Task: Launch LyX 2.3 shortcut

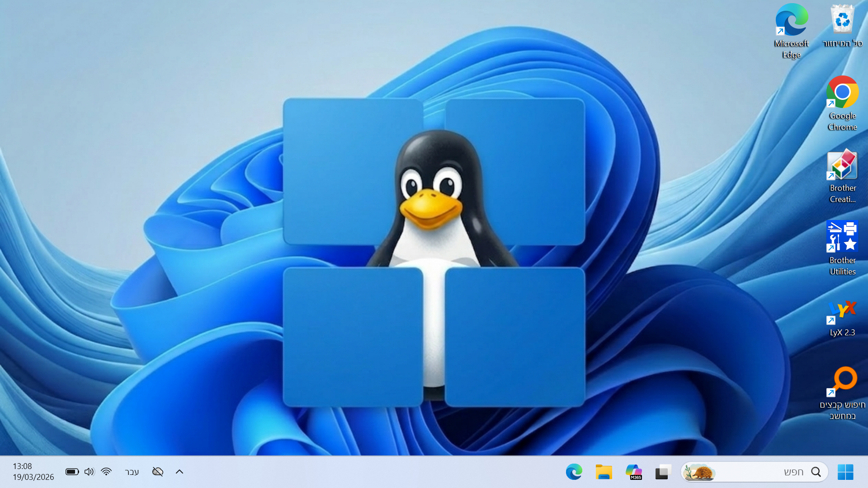Action: coord(842,311)
